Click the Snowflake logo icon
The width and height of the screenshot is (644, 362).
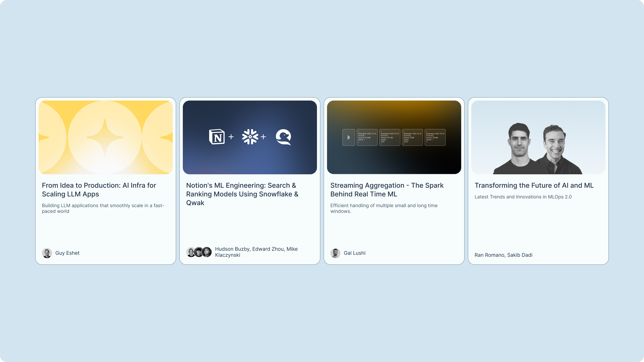tap(250, 137)
